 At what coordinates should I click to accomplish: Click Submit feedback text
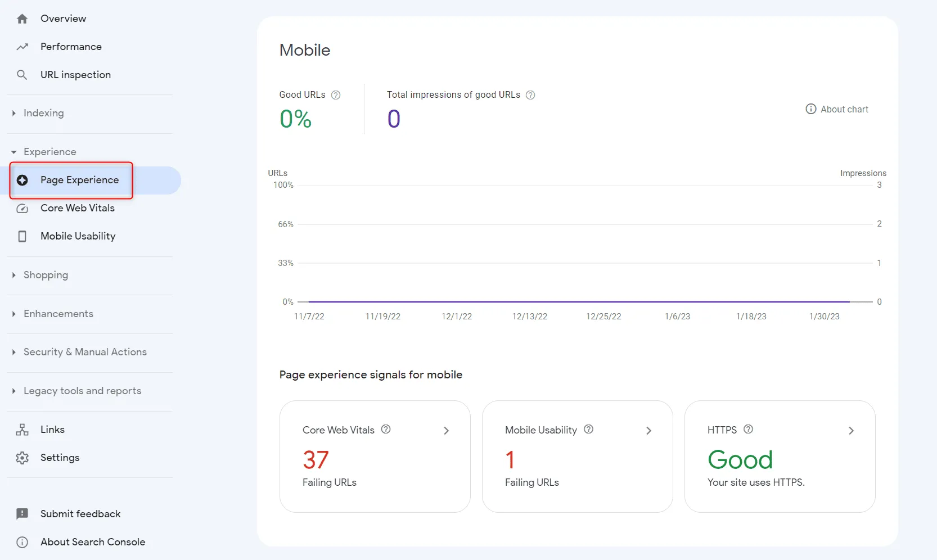pos(80,514)
